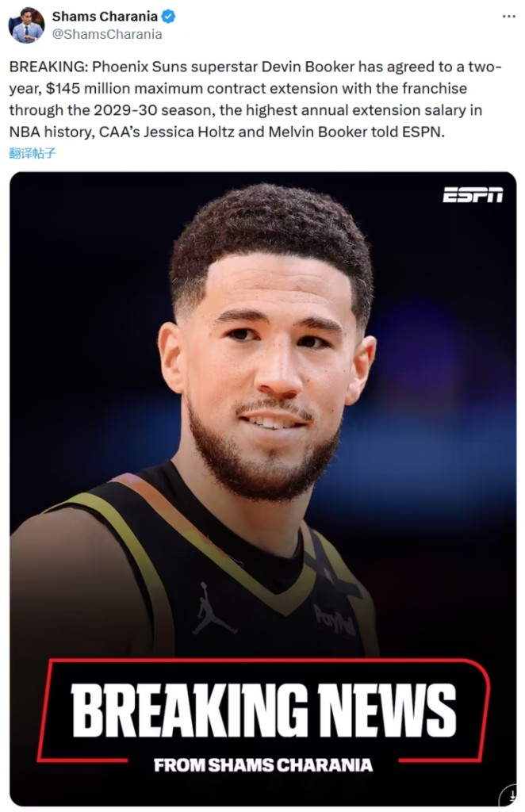This screenshot has width=525, height=812.
Task: Translate the post via 翻译帖子
Action: pyautogui.click(x=32, y=153)
